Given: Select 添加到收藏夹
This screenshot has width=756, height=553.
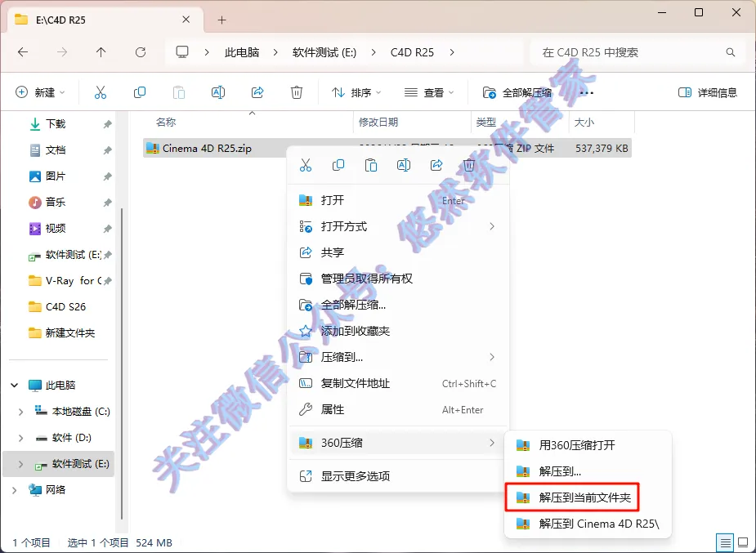Looking at the screenshot, I should pyautogui.click(x=398, y=331).
